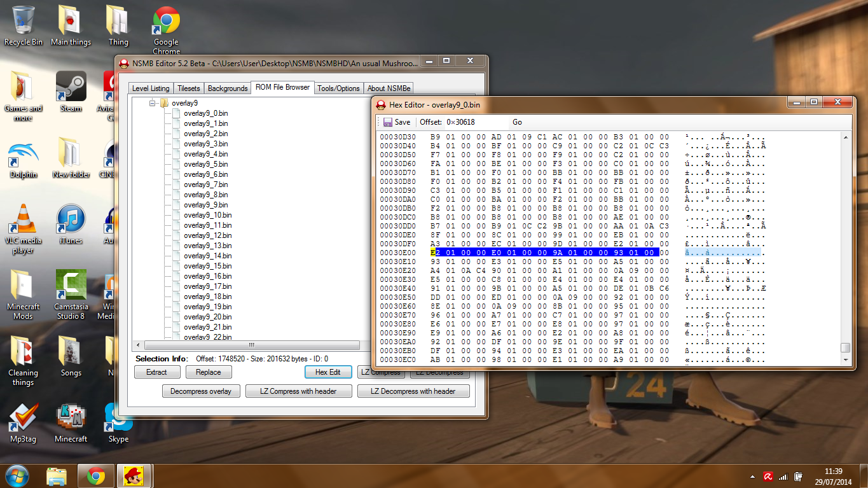
Task: Click hex row address 00030E00
Action: click(397, 253)
